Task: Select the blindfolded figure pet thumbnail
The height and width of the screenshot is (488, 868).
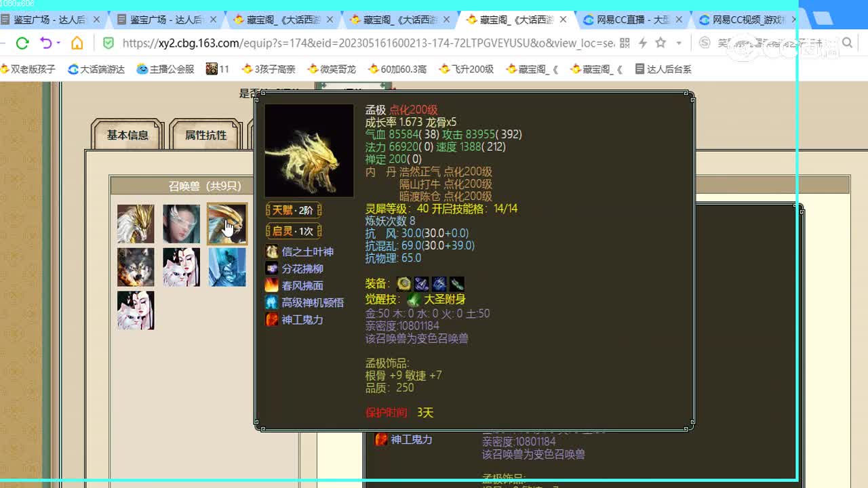Action: click(x=181, y=224)
